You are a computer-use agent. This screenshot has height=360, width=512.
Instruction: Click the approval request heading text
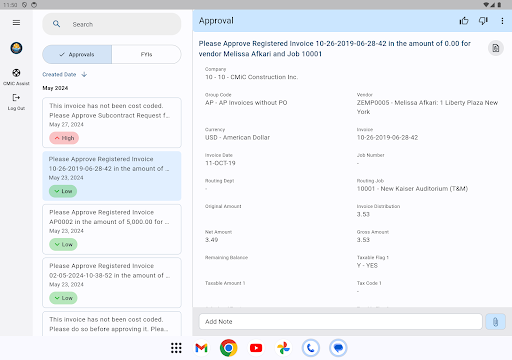[335, 49]
